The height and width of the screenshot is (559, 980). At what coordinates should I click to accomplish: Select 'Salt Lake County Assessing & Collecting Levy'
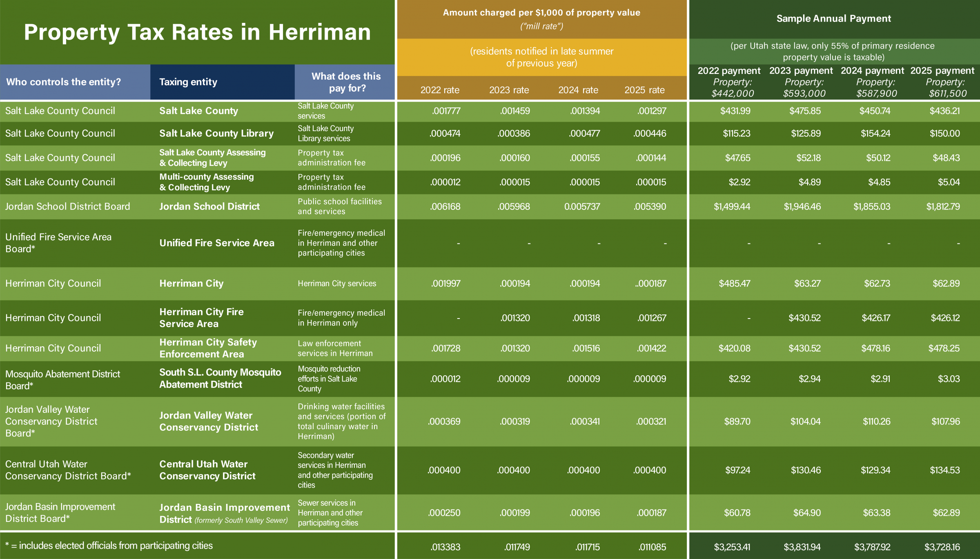(212, 158)
